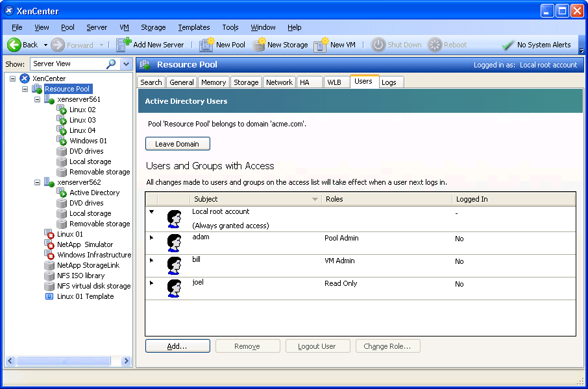
Task: Click the Logout User button
Action: click(x=317, y=346)
